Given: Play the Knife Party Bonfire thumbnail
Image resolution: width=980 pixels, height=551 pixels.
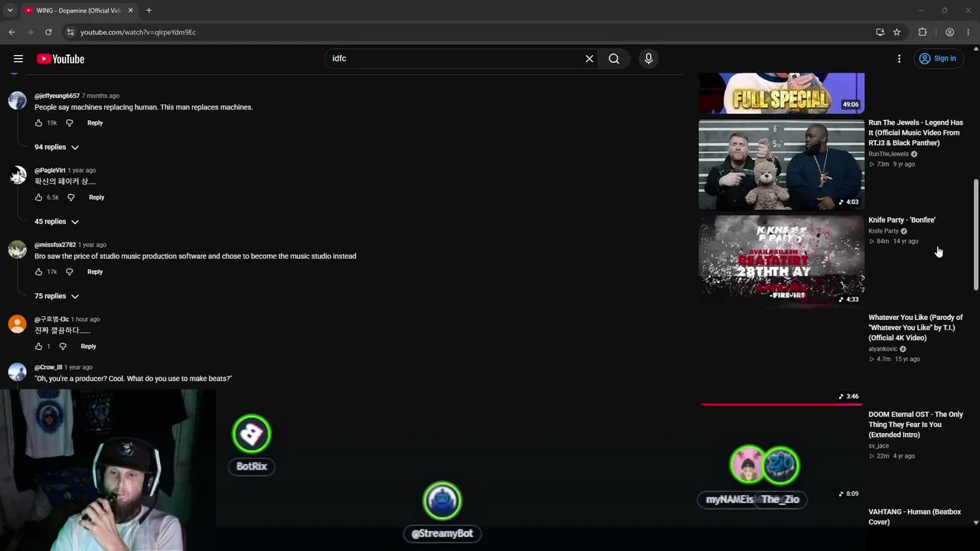Looking at the screenshot, I should 782,262.
